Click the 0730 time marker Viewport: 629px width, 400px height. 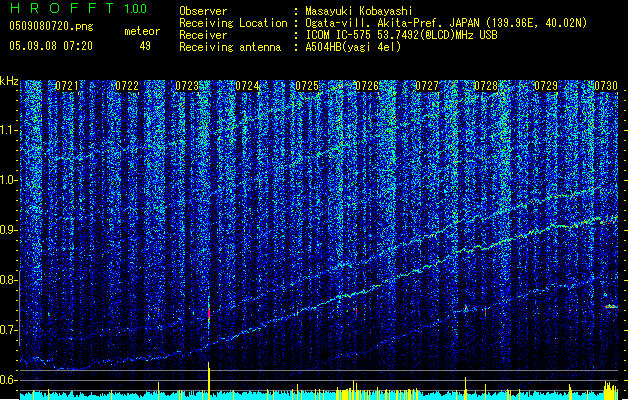[606, 86]
